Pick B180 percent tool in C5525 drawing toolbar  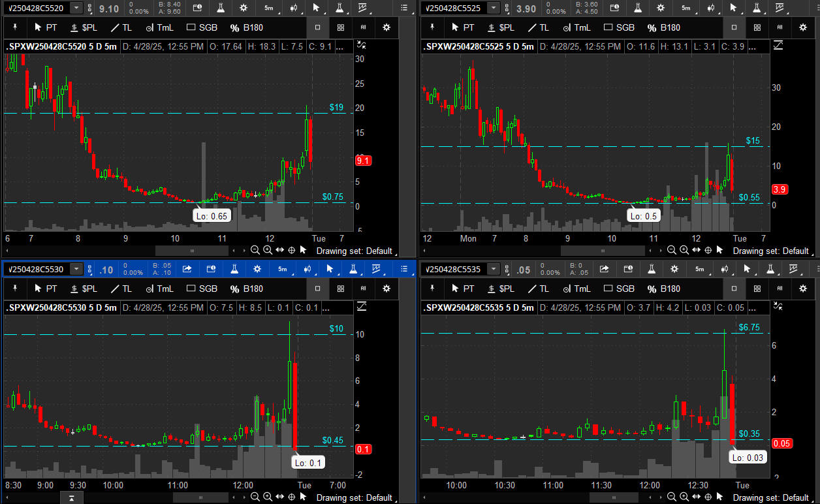click(x=664, y=27)
